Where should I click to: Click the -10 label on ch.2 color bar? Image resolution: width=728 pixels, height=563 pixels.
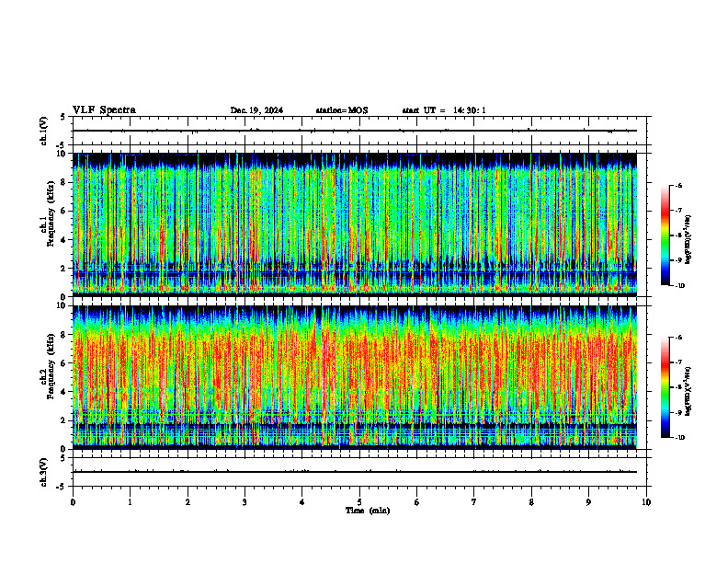pyautogui.click(x=680, y=438)
